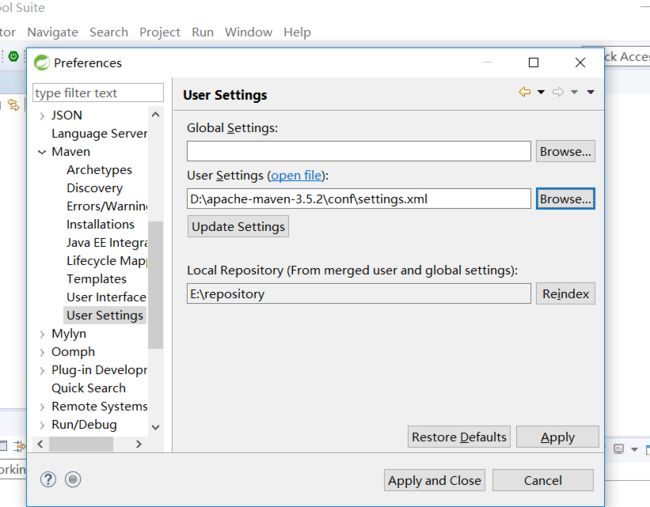650x507 pixels.
Task: Select User Settings tree item
Action: click(x=105, y=315)
